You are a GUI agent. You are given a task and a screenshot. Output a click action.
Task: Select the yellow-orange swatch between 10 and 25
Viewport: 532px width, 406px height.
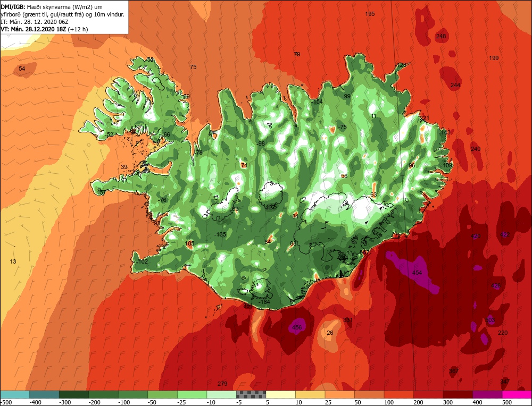tap(310, 394)
